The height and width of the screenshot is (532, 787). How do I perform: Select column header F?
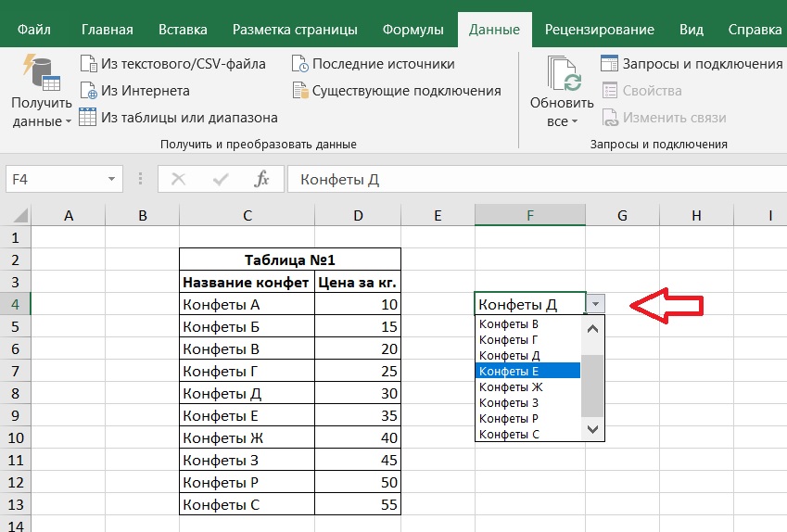530,216
